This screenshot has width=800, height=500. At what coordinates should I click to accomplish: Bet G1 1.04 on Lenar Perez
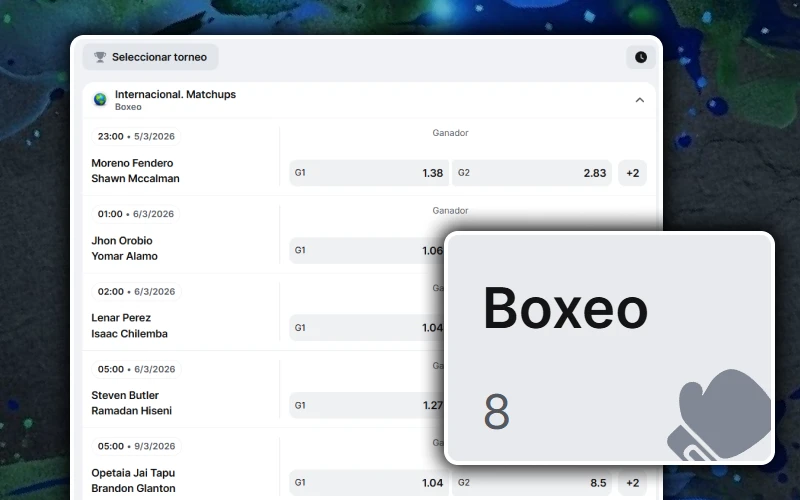[367, 328]
